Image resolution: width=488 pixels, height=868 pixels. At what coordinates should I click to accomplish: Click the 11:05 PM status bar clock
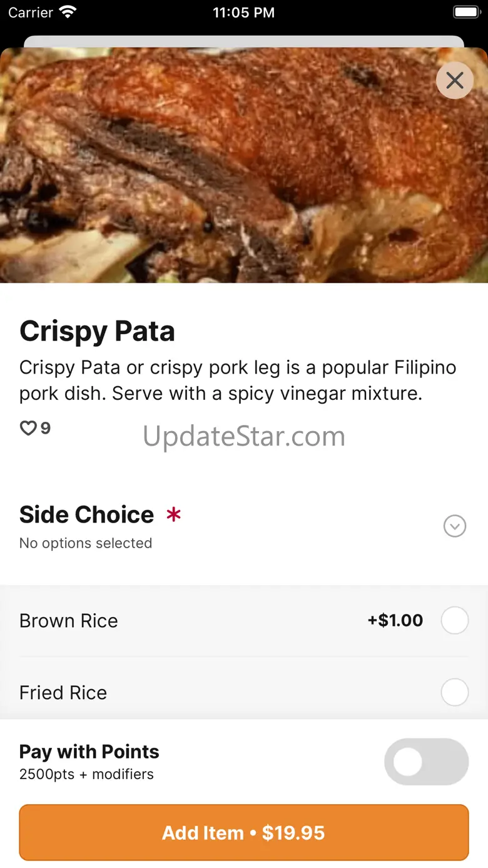coord(243,13)
